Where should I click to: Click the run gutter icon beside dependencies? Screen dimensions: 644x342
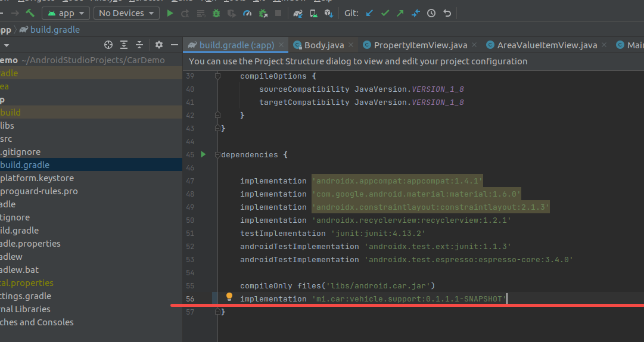203,154
